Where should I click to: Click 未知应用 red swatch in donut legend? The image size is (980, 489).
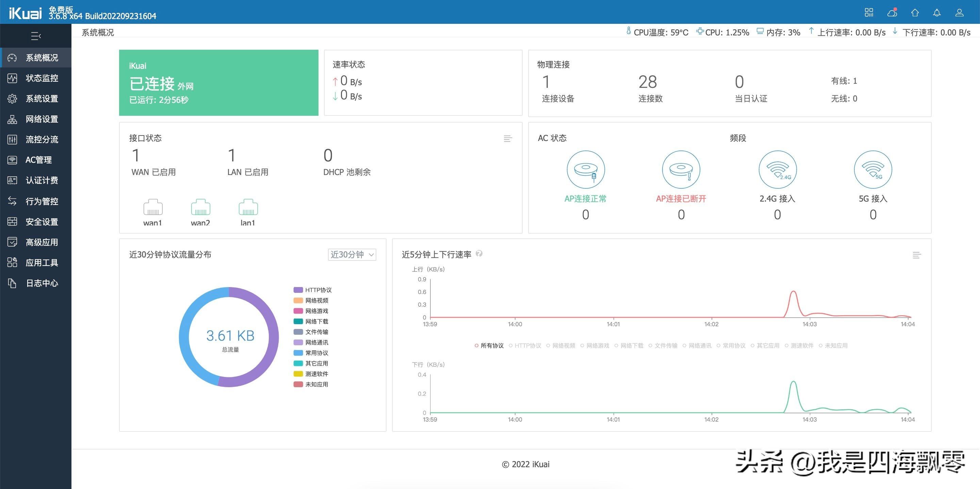point(298,384)
